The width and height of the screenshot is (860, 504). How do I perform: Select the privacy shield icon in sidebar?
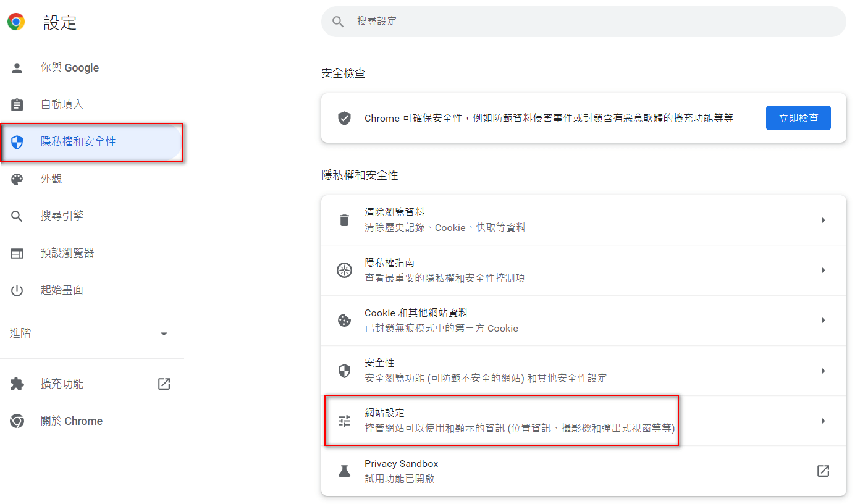tap(17, 141)
